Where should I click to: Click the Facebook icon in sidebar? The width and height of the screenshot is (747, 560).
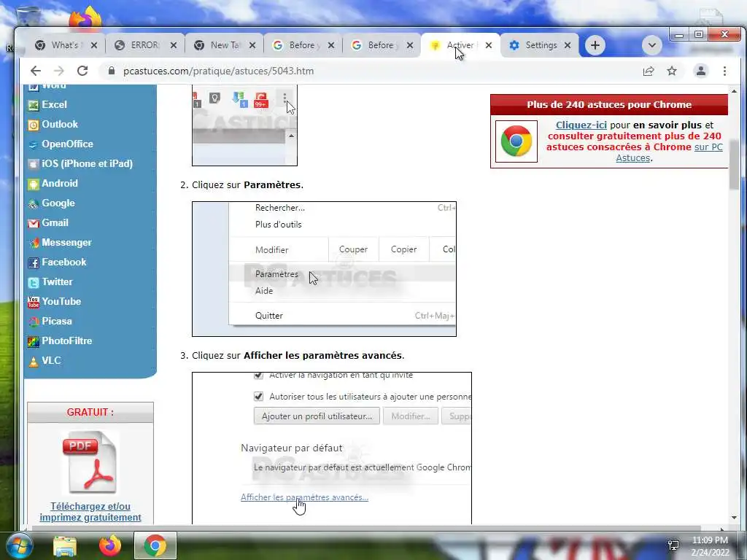[34, 262]
